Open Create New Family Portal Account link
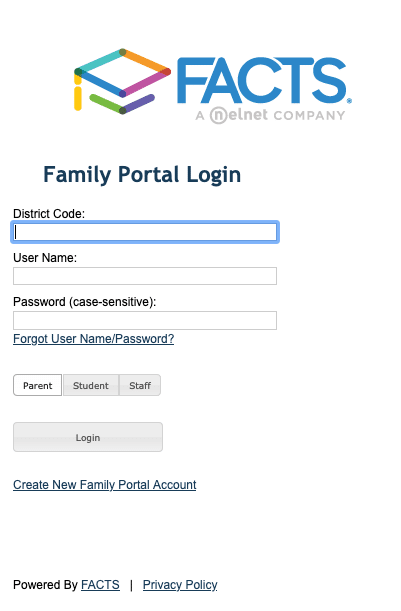The image size is (401, 611). pos(104,485)
